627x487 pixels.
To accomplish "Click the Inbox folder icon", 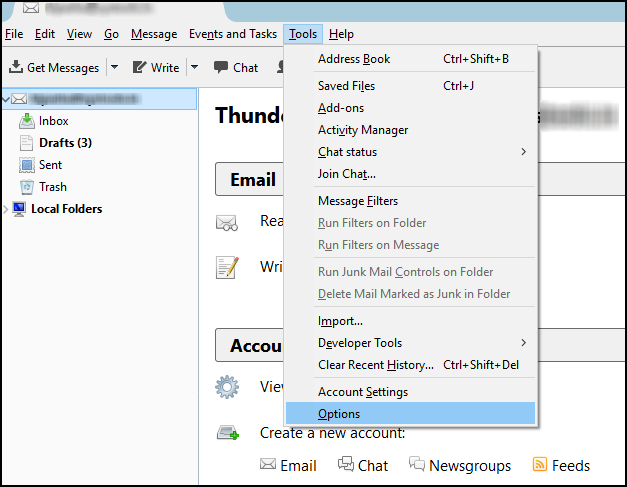I will tap(26, 121).
